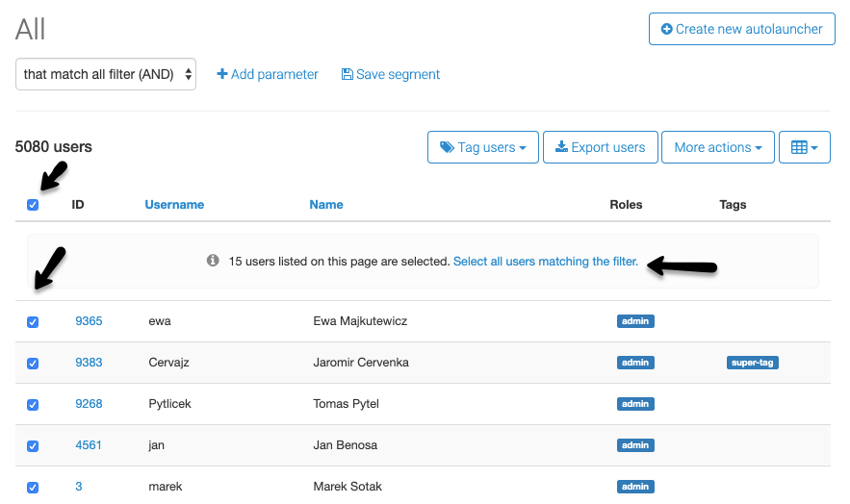Screen dimensions: 850x504
Task: Click the name Ewa Majkutewicz
Action: (x=360, y=321)
